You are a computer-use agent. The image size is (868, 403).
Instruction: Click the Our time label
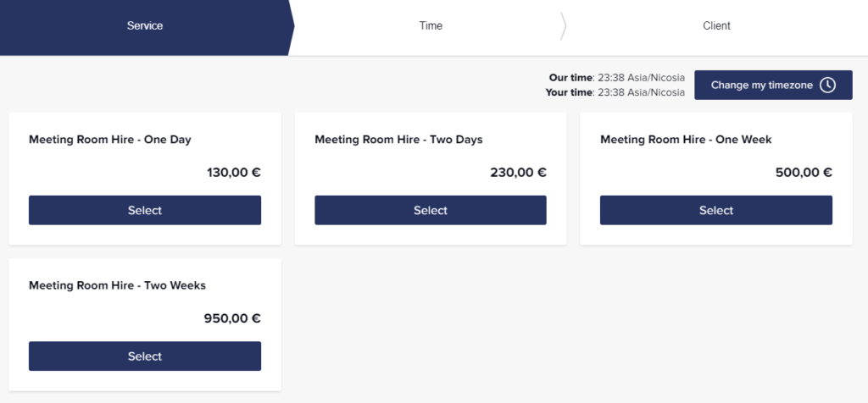click(x=570, y=78)
